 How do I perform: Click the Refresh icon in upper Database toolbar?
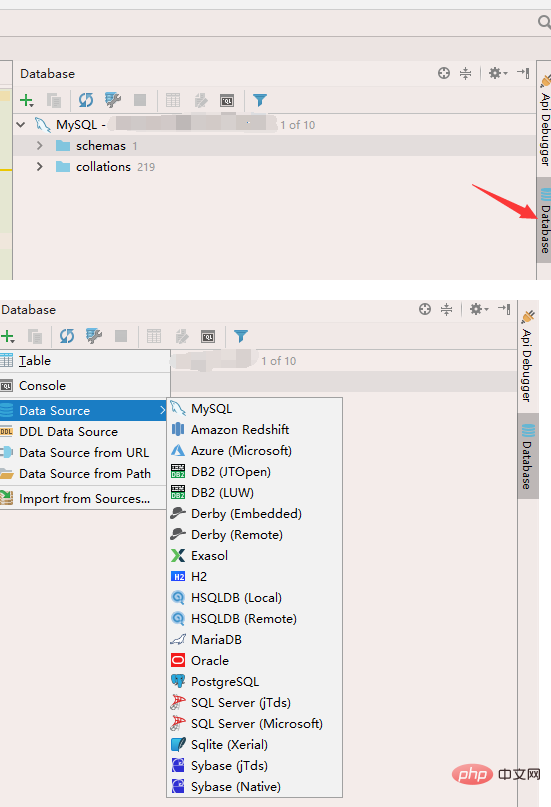(85, 100)
